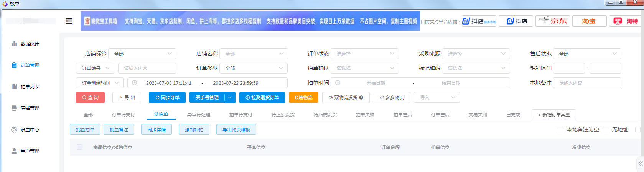Enable the 本地备注为空 checkbox
Image resolution: width=644 pixels, height=172 pixels.
560,129
